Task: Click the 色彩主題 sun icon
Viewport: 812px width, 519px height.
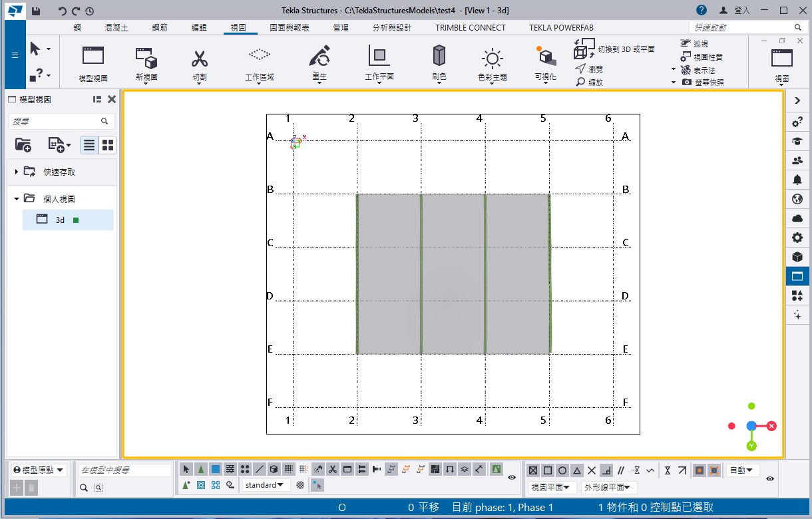Action: pyautogui.click(x=492, y=59)
